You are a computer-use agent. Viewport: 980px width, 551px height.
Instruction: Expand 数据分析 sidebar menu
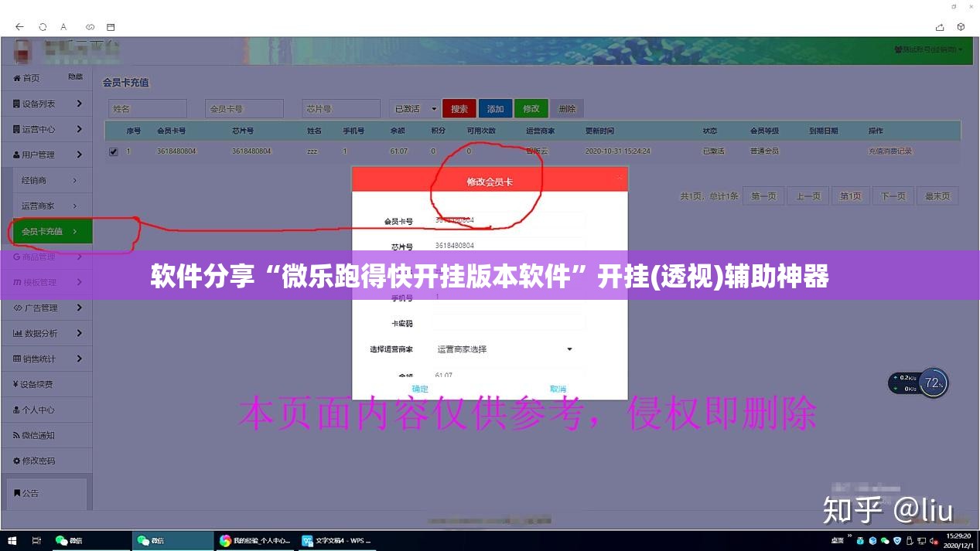click(x=47, y=333)
